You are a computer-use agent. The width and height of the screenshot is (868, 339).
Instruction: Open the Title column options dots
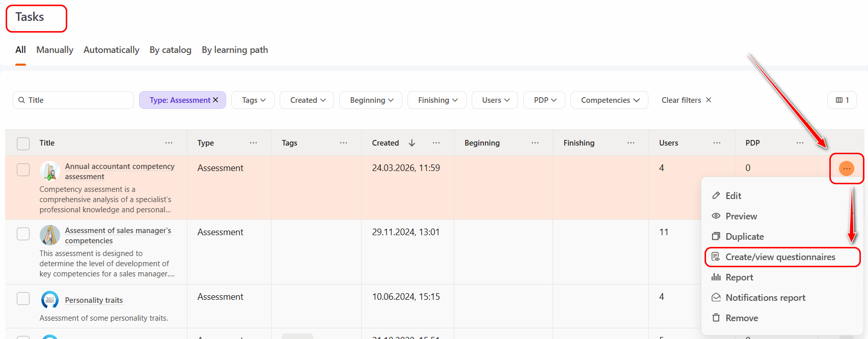click(169, 143)
